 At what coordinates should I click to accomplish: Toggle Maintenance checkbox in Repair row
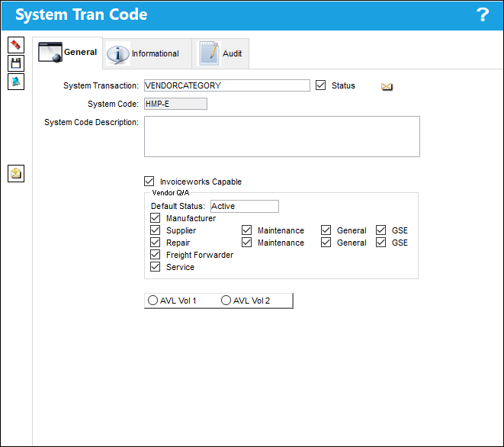pyautogui.click(x=246, y=242)
